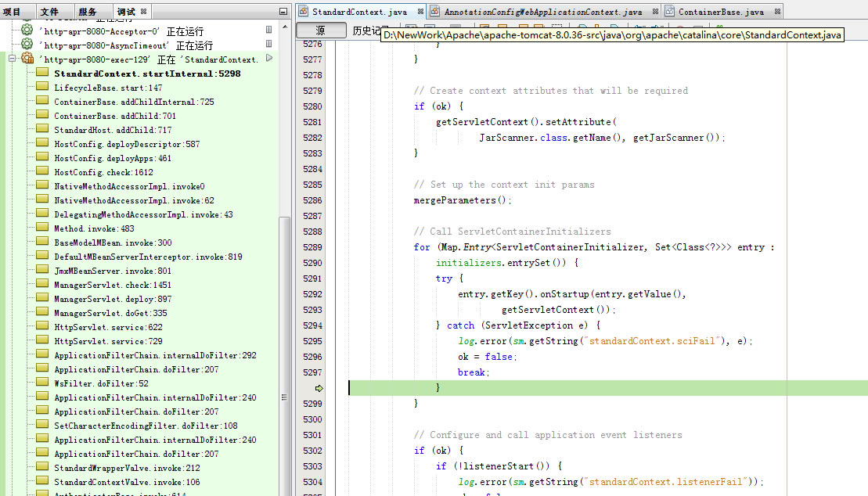The width and height of the screenshot is (868, 496).
Task: Toggle a breakpoint on gutter line 5289
Action: [x=313, y=247]
